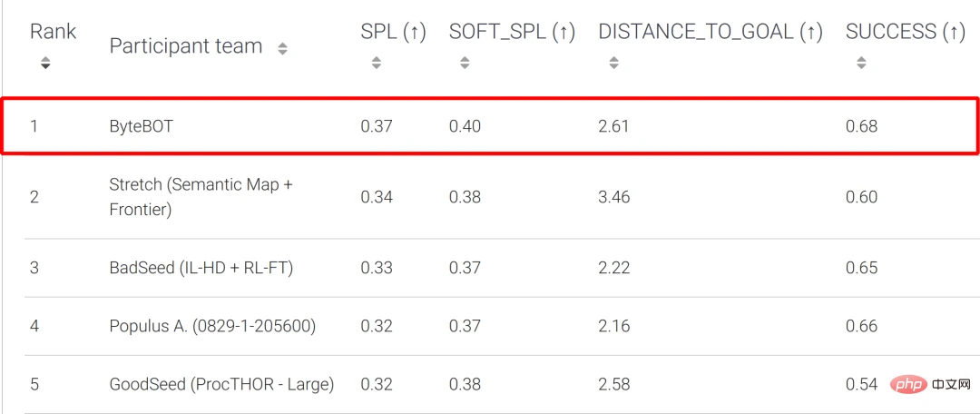Click sort arrows beside Participant team
Viewport: 980px width, 414px height.
(282, 49)
